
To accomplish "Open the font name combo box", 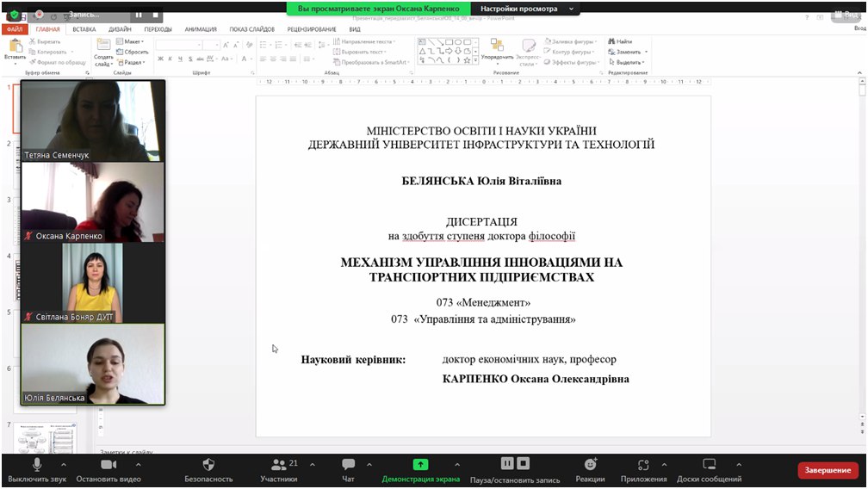I will tap(178, 45).
